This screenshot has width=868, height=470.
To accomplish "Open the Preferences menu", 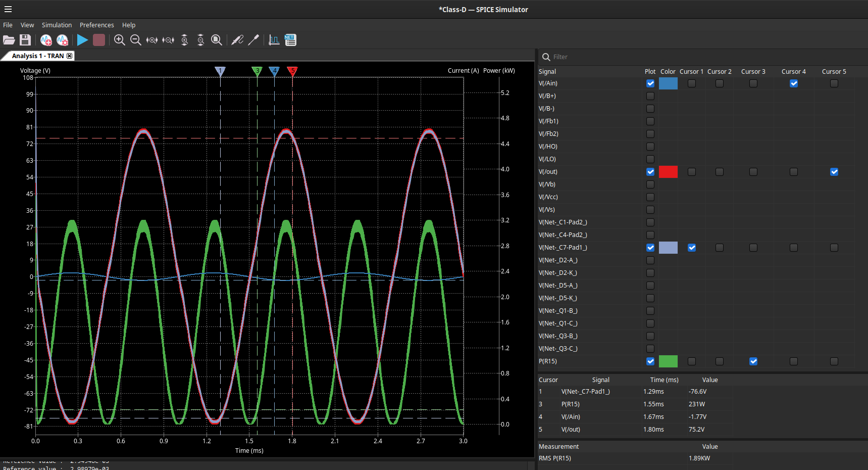I will tap(96, 25).
